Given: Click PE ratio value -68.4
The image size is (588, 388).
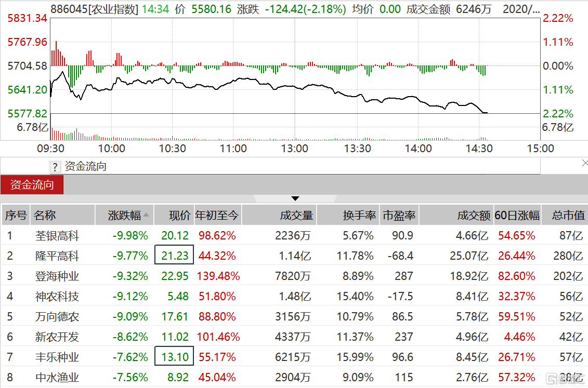Looking at the screenshot, I should point(400,256).
